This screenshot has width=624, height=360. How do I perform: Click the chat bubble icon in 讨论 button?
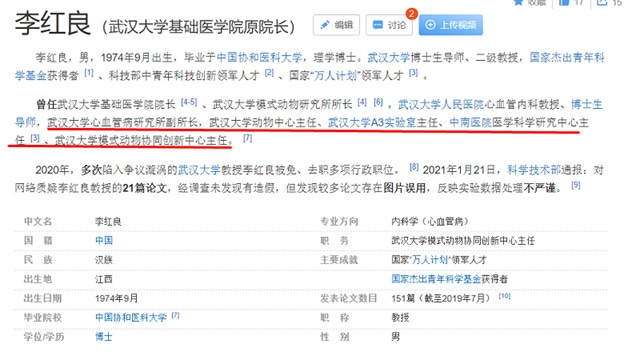click(x=377, y=25)
